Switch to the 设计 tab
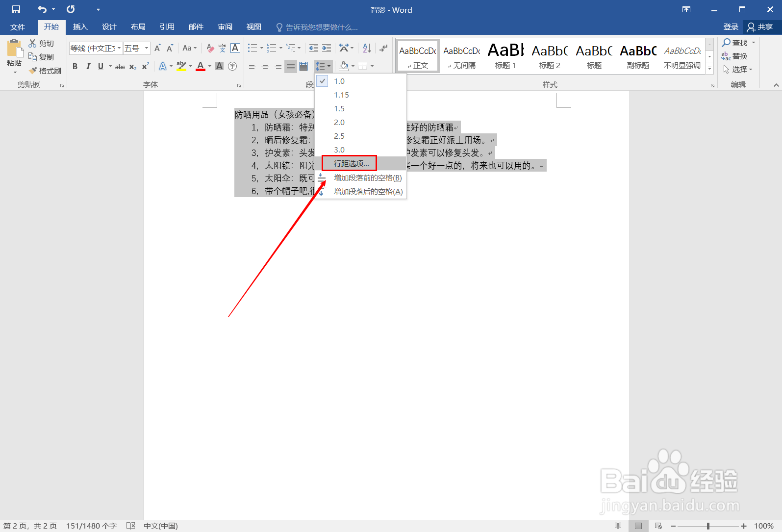 [109, 27]
